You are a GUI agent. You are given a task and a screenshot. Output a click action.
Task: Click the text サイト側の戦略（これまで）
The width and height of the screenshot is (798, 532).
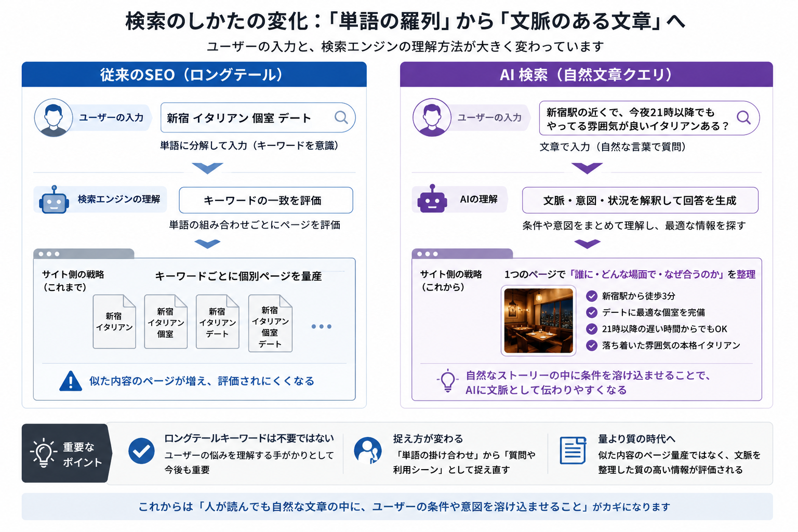pyautogui.click(x=73, y=281)
